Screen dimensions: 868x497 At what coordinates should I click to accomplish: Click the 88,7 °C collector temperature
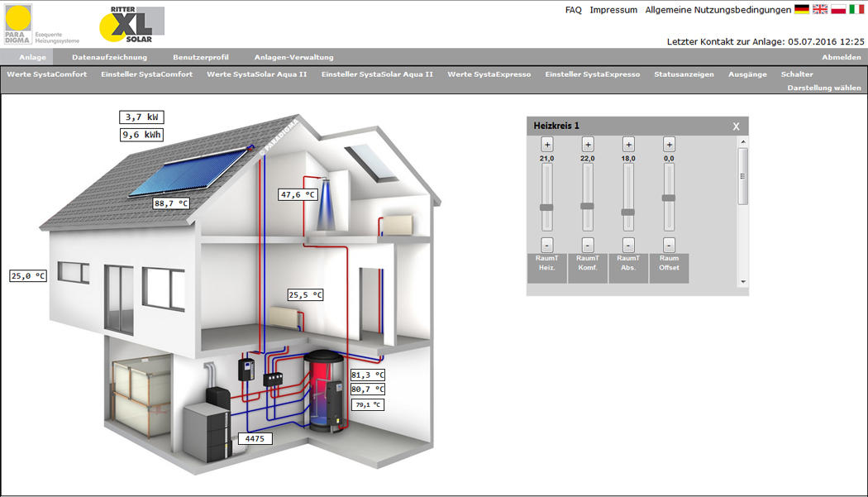pyautogui.click(x=171, y=203)
